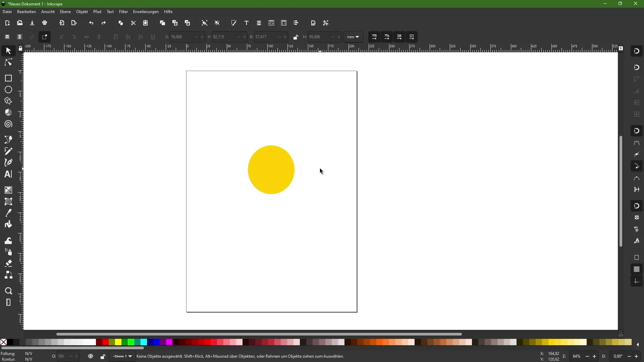Select the Selector arrow tool

pos(8,51)
